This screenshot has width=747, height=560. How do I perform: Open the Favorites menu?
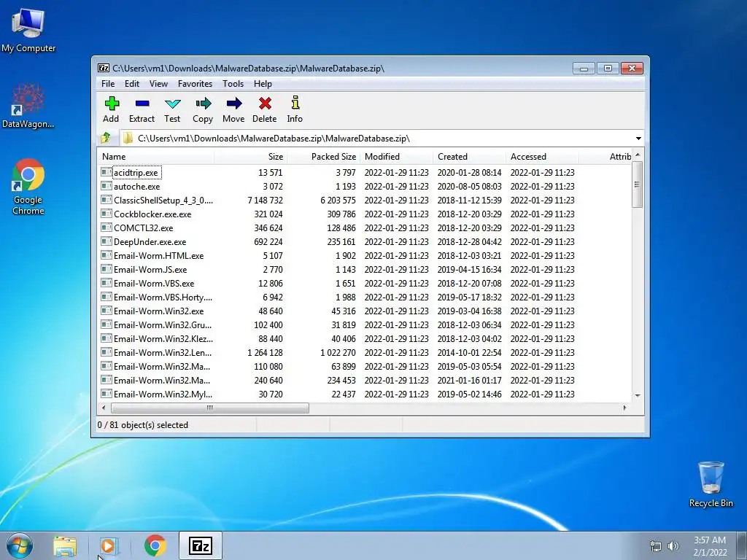tap(195, 84)
